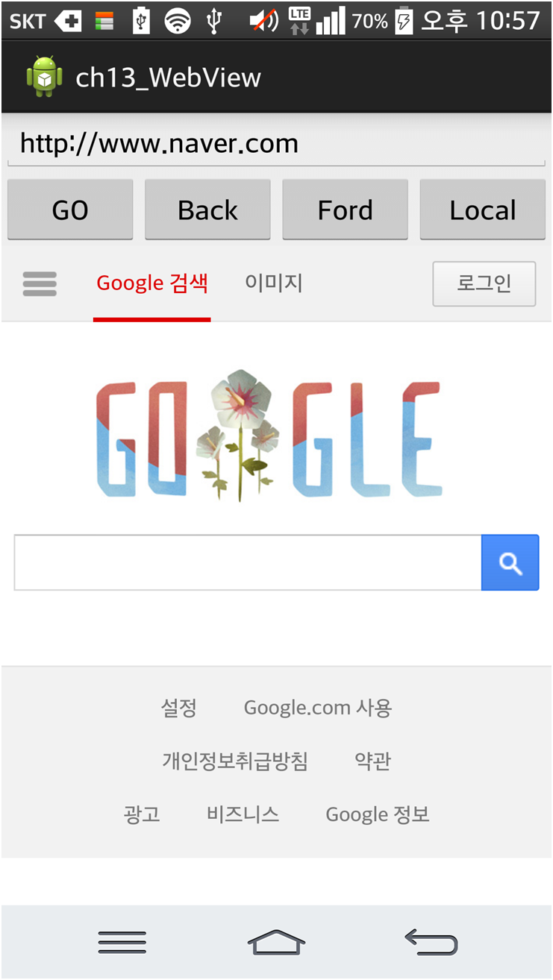Tap the battery status icon
This screenshot has width=553, height=980.
click(x=404, y=20)
